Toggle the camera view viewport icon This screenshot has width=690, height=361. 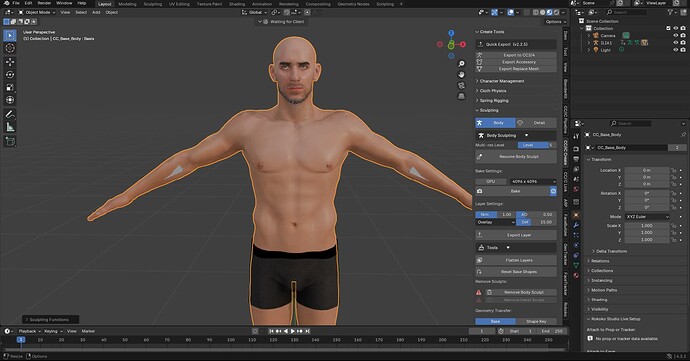pos(461,85)
